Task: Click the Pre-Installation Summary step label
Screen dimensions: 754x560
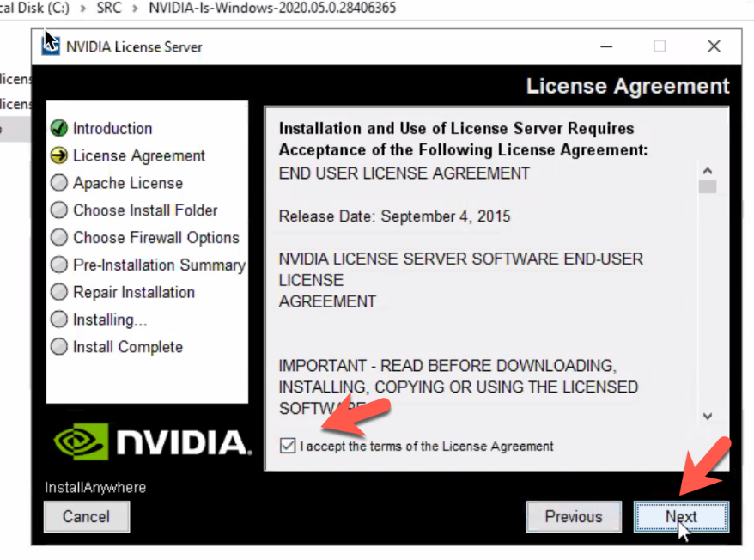Action: [159, 265]
